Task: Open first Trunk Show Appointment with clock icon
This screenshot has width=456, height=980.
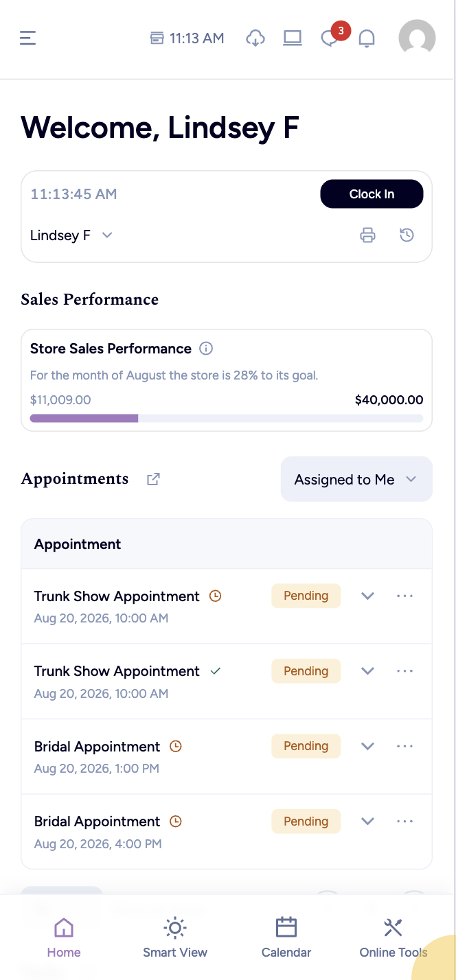Action: pyautogui.click(x=117, y=596)
